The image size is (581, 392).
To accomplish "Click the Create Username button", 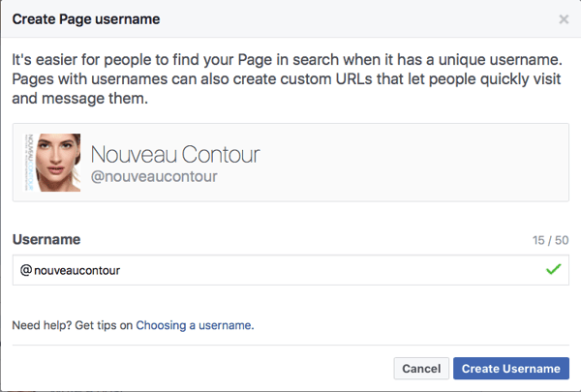I will (x=510, y=369).
